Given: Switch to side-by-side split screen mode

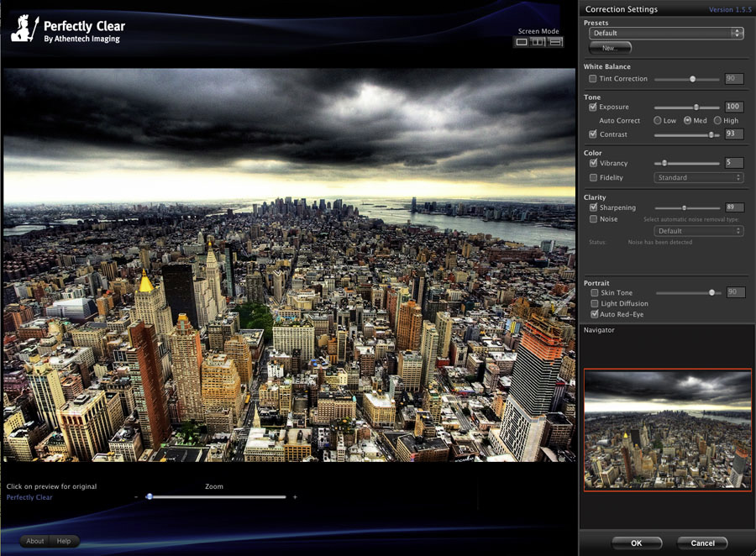Looking at the screenshot, I should (538, 42).
